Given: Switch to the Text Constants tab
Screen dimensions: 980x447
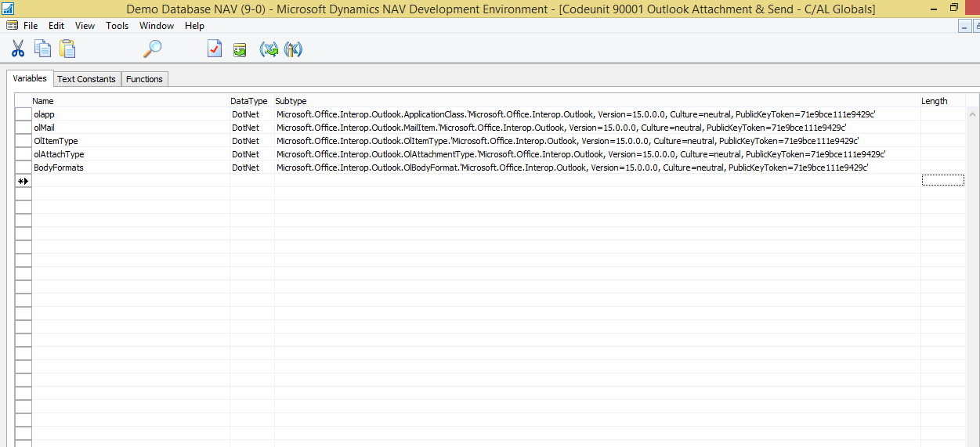Looking at the screenshot, I should tap(86, 79).
